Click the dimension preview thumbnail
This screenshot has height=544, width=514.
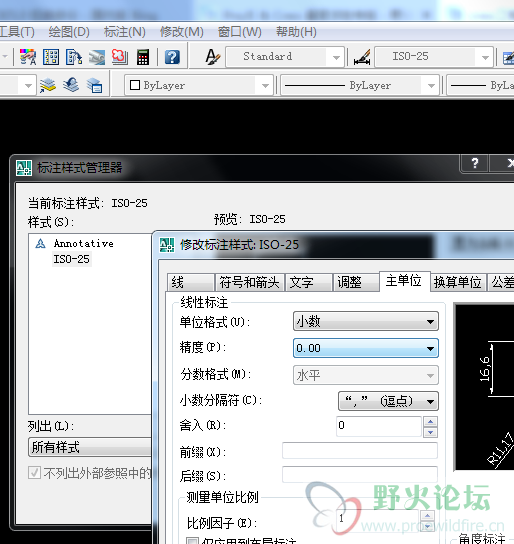(x=485, y=387)
